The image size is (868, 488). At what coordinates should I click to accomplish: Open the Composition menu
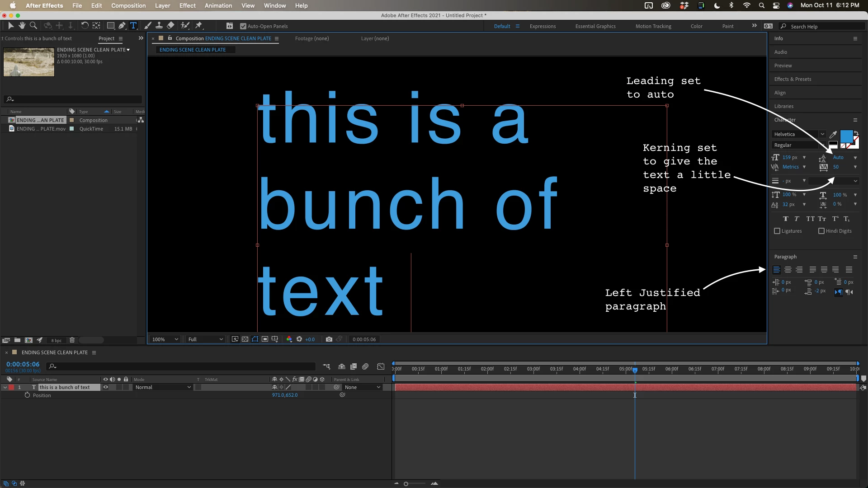coord(128,5)
